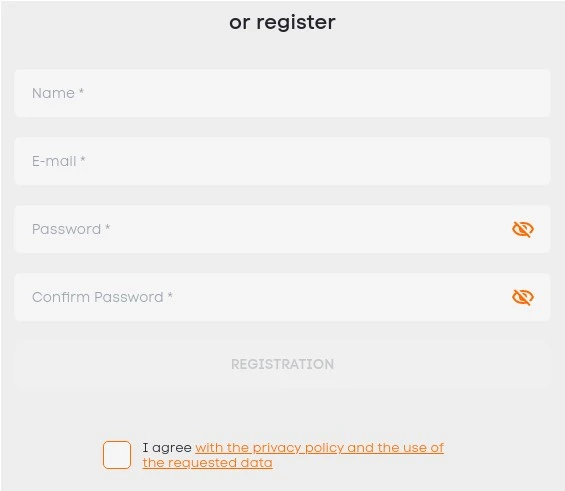This screenshot has height=491, width=565.
Task: Click the "or register" heading
Action: [x=282, y=23]
